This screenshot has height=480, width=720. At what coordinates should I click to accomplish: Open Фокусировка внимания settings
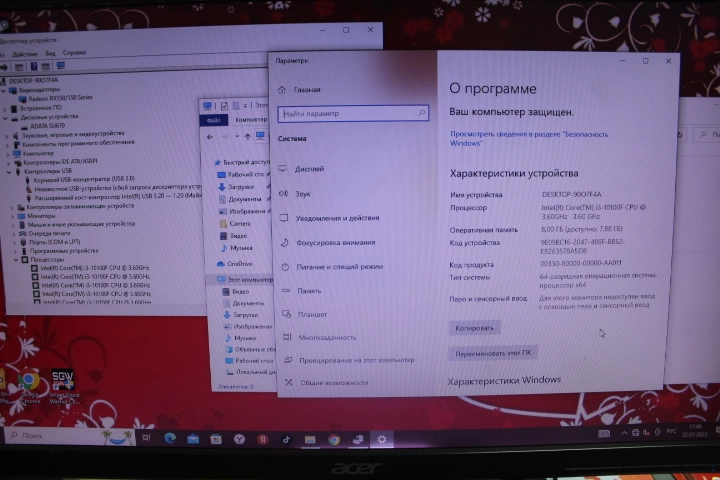pos(327,243)
